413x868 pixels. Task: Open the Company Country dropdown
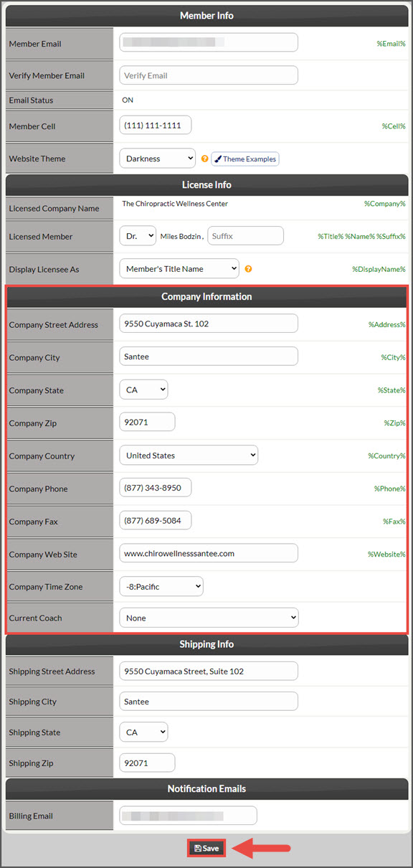[189, 456]
